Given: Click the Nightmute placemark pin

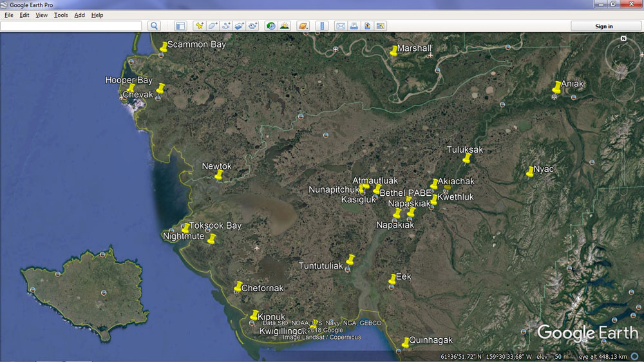Looking at the screenshot, I should click(211, 239).
